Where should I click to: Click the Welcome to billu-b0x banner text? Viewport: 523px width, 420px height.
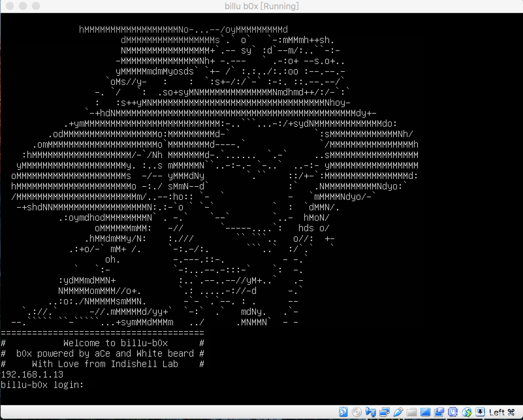(x=115, y=343)
